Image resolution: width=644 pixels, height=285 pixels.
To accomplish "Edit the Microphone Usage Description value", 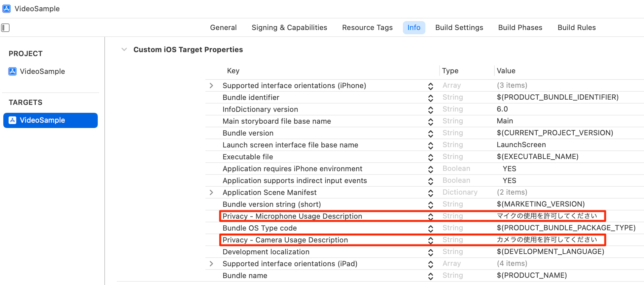I will coord(547,216).
